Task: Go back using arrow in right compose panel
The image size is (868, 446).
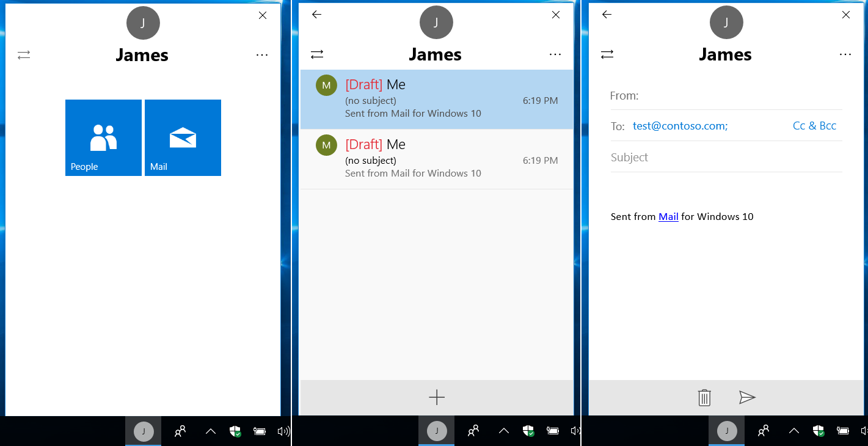Action: pyautogui.click(x=607, y=15)
